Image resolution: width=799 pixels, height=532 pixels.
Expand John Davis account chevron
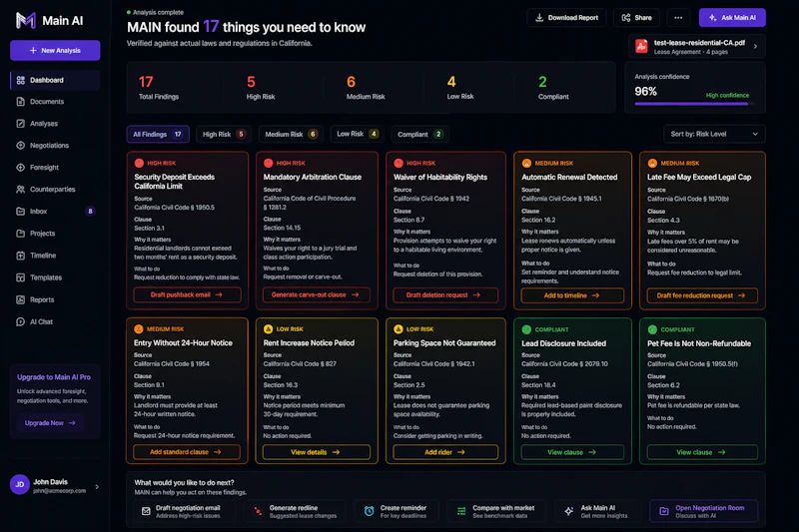click(x=97, y=487)
